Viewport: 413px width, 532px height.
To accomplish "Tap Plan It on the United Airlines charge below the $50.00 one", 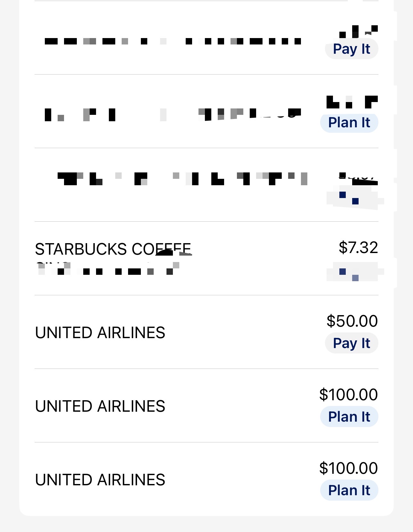I will (x=349, y=417).
